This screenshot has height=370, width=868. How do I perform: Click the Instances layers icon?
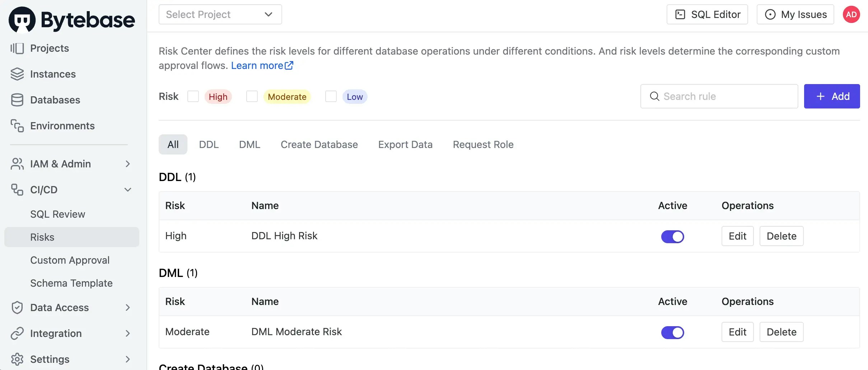(x=17, y=74)
